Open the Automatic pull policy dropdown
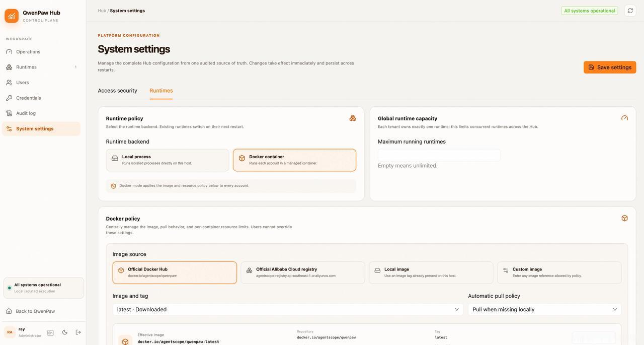This screenshot has width=644, height=345. click(x=545, y=309)
